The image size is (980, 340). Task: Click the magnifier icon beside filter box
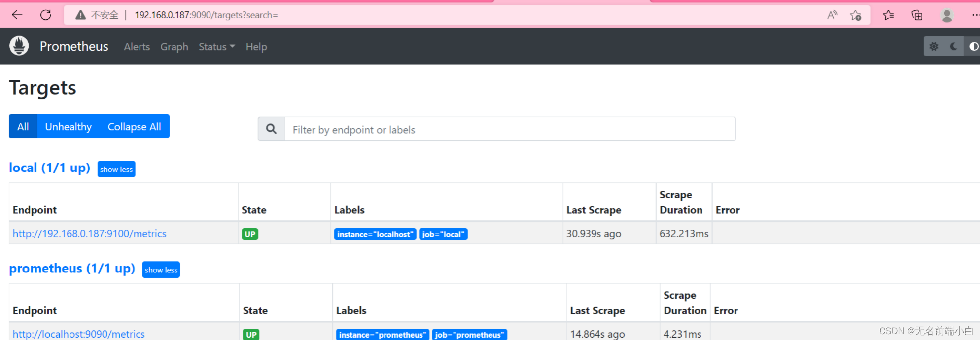271,129
